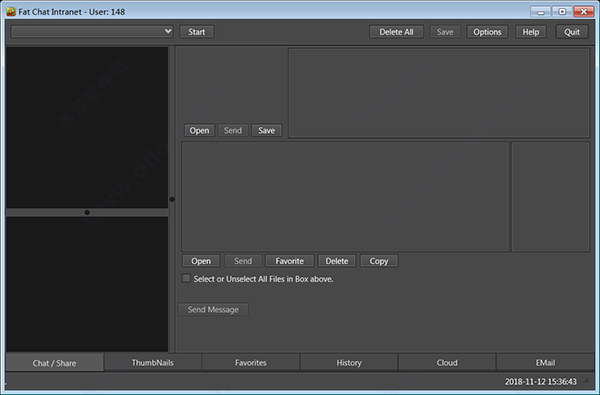Click the preview box right of the file list
Image resolution: width=600 pixels, height=395 pixels.
click(551, 196)
